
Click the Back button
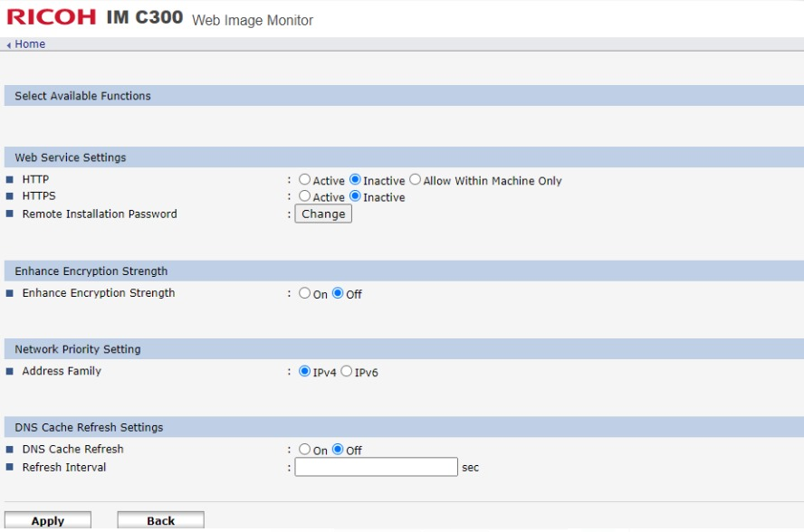coord(160,520)
